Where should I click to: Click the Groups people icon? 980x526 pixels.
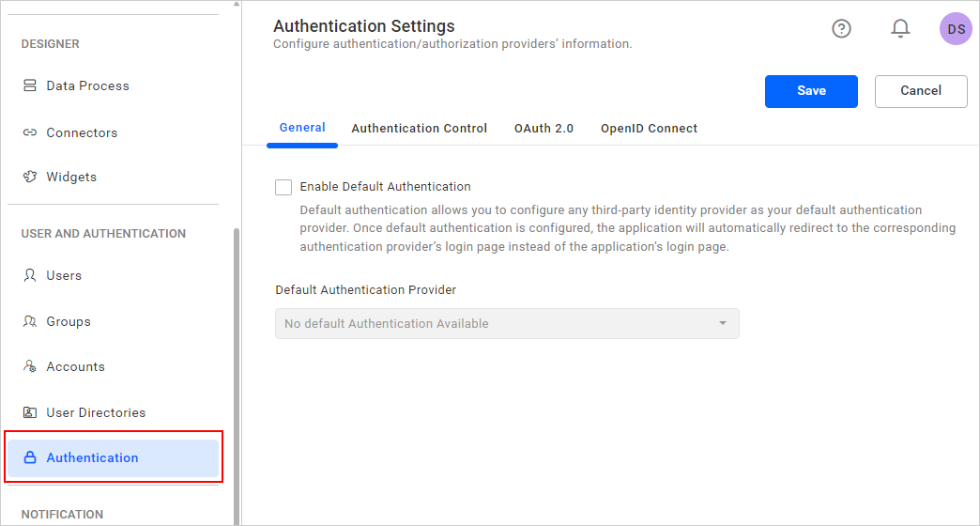(x=29, y=321)
